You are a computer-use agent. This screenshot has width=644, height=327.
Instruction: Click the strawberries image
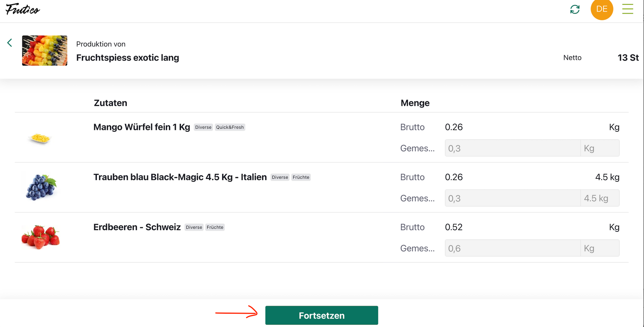coord(41,237)
